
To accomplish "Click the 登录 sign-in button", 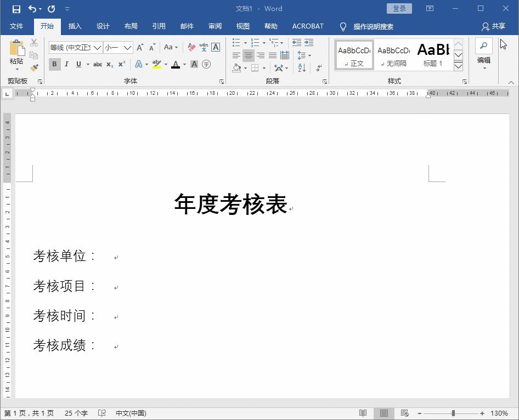I will [x=399, y=8].
